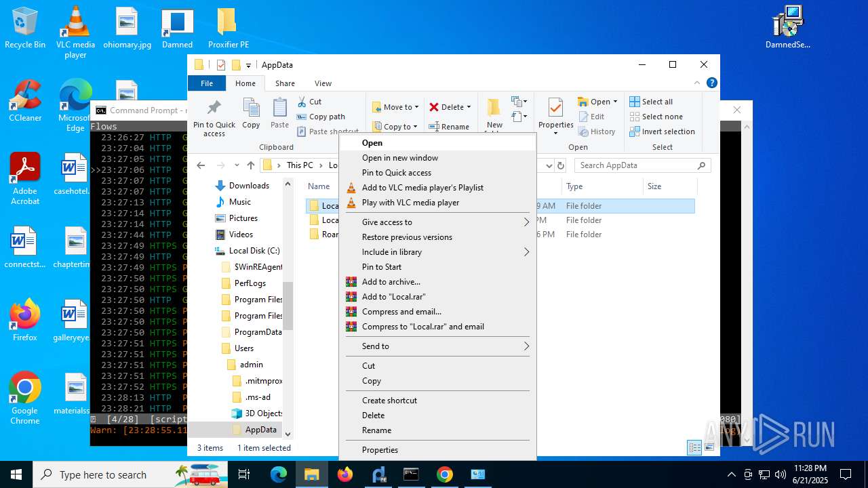
Task: Click Pin to Quick access ribbon icon
Action: point(214,118)
